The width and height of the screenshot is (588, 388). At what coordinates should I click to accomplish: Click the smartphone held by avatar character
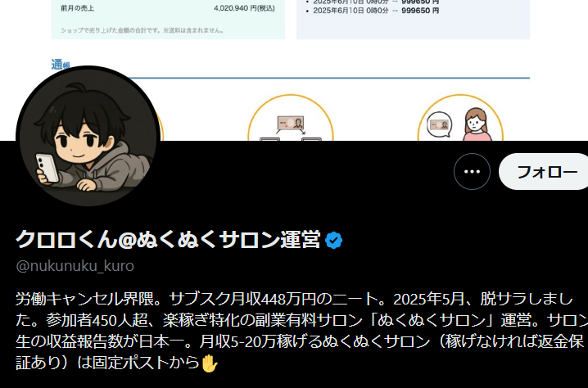coord(47,169)
